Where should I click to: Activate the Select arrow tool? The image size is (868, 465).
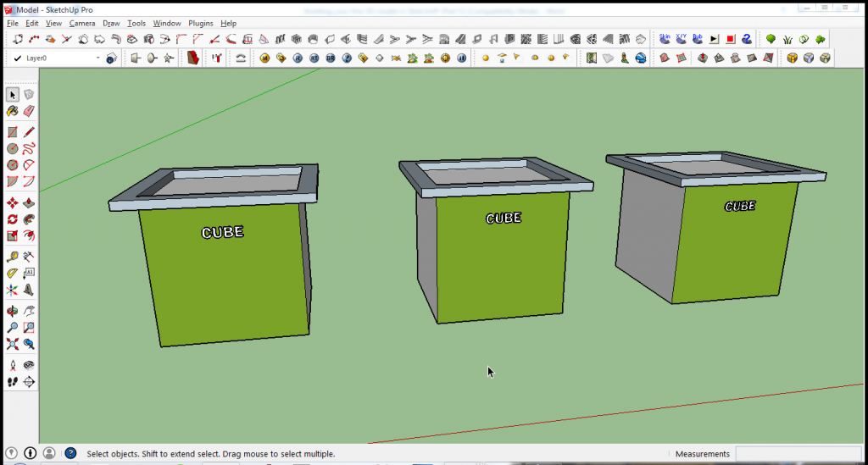pos(12,95)
